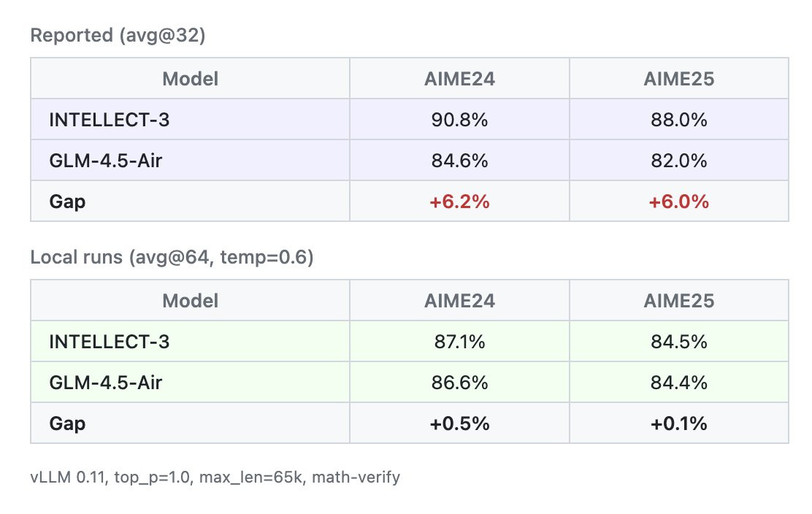Click the AIME25 header in Local runs table

click(x=678, y=300)
